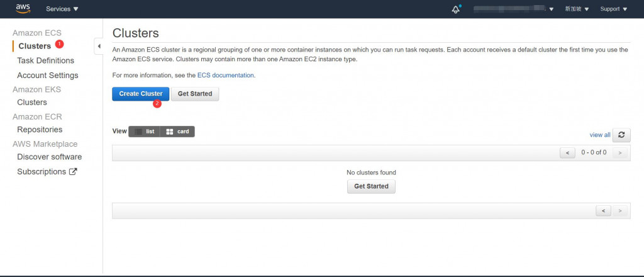This screenshot has width=644, height=277.
Task: Click the Create Cluster button
Action: pyautogui.click(x=140, y=94)
